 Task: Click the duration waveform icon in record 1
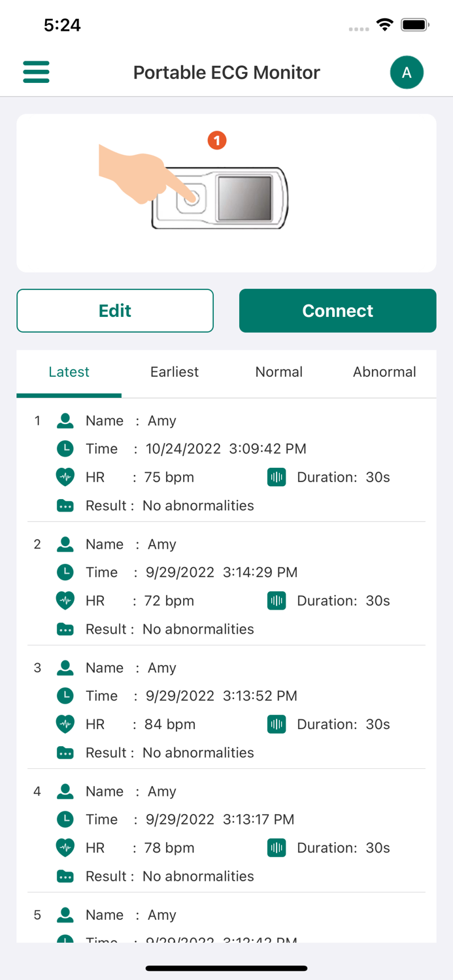click(x=277, y=477)
